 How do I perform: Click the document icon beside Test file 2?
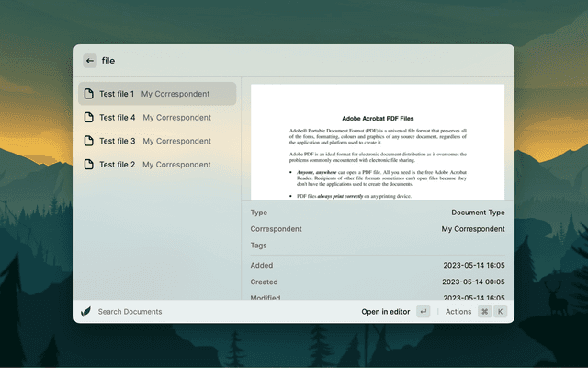(88, 165)
